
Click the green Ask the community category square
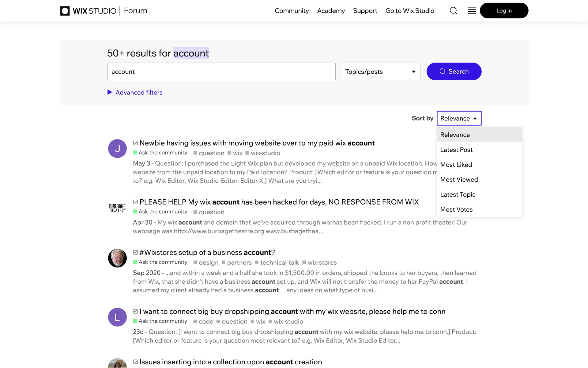click(135, 152)
